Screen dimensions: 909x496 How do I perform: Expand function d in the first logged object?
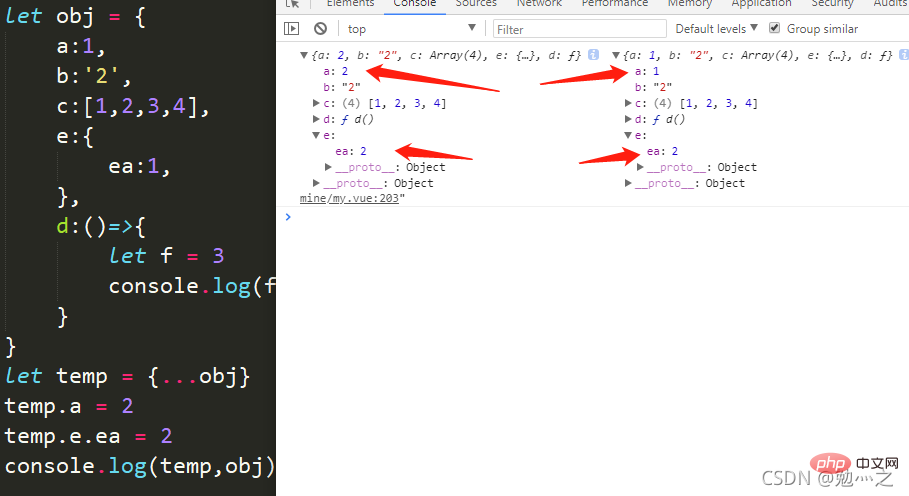pyautogui.click(x=316, y=119)
